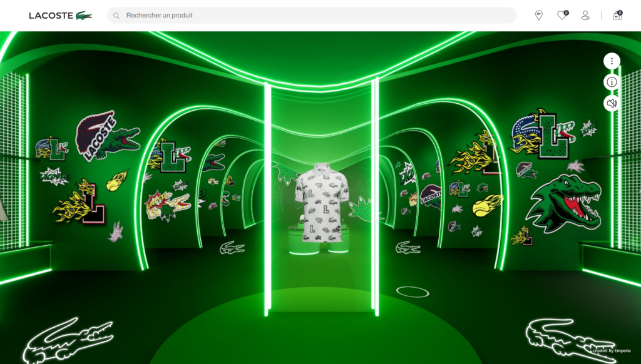
Task: Open the three-dot menu button
Action: coord(612,61)
